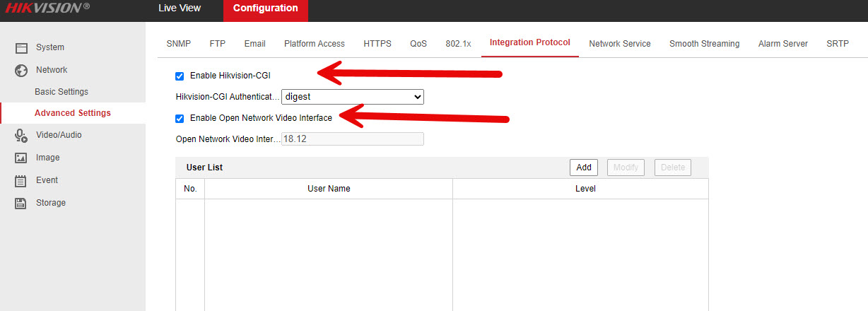This screenshot has height=311, width=868.
Task: Click the Delete user button
Action: pos(673,168)
